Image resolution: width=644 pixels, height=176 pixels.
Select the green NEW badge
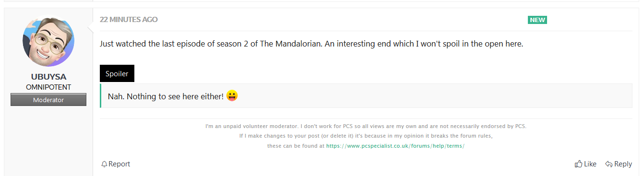point(537,20)
